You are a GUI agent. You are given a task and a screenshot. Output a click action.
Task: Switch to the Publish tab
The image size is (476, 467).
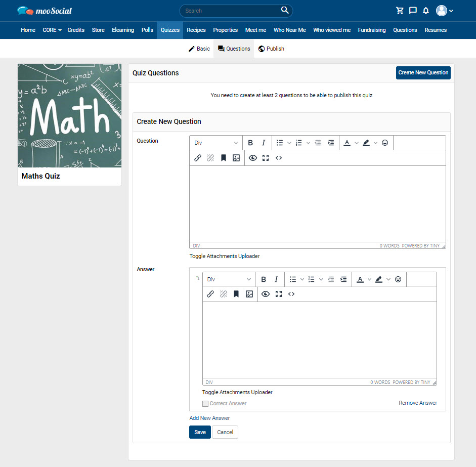271,49
